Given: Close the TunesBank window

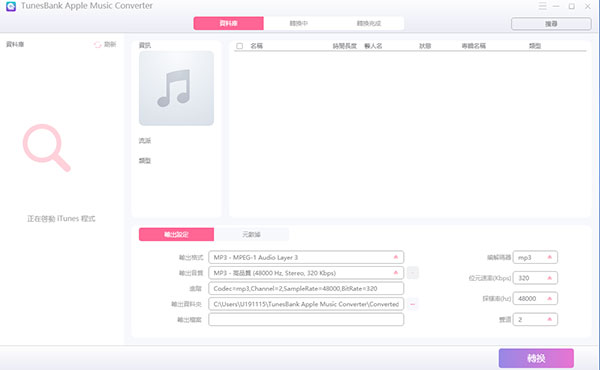Looking at the screenshot, I should (588, 6).
